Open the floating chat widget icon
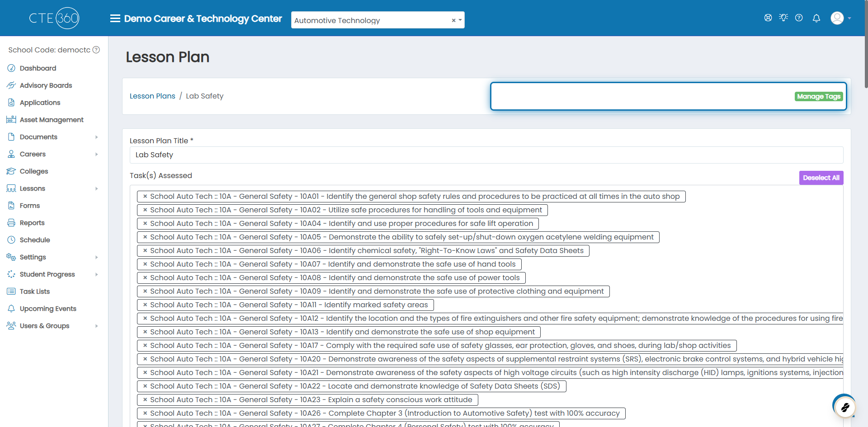The width and height of the screenshot is (868, 427). 844,408
